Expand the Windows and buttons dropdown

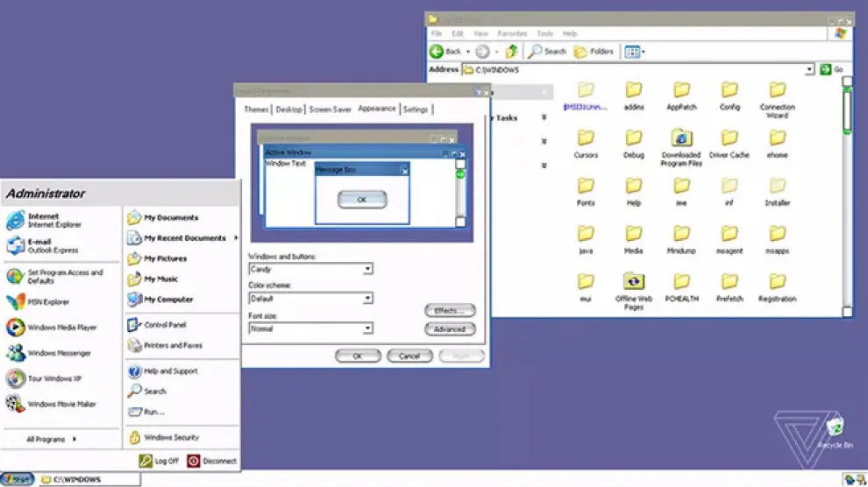point(368,270)
